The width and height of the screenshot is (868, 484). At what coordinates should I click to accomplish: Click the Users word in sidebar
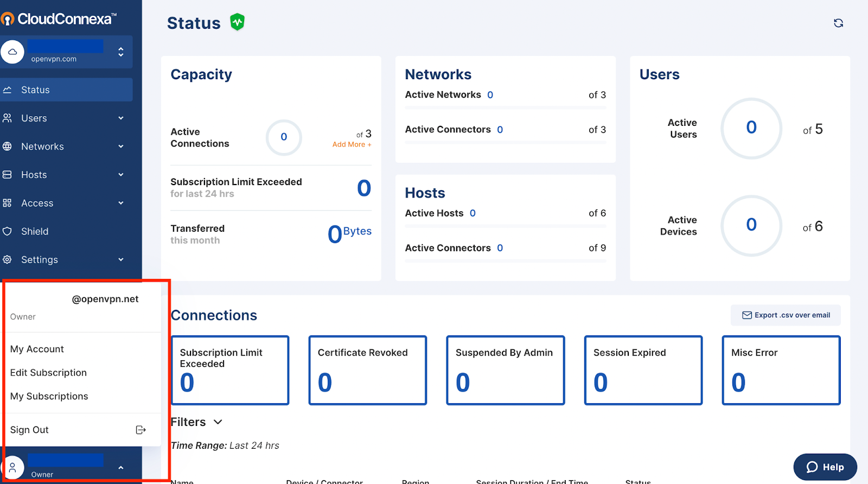click(x=34, y=118)
